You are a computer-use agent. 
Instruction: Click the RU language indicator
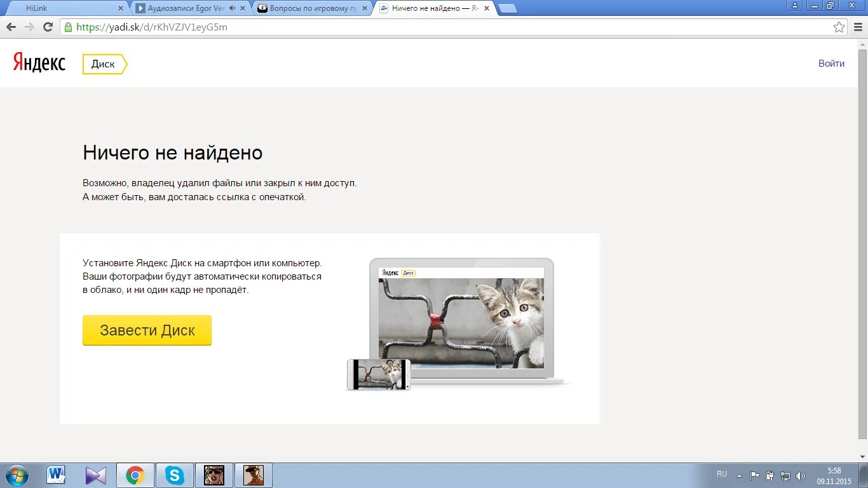pos(722,474)
